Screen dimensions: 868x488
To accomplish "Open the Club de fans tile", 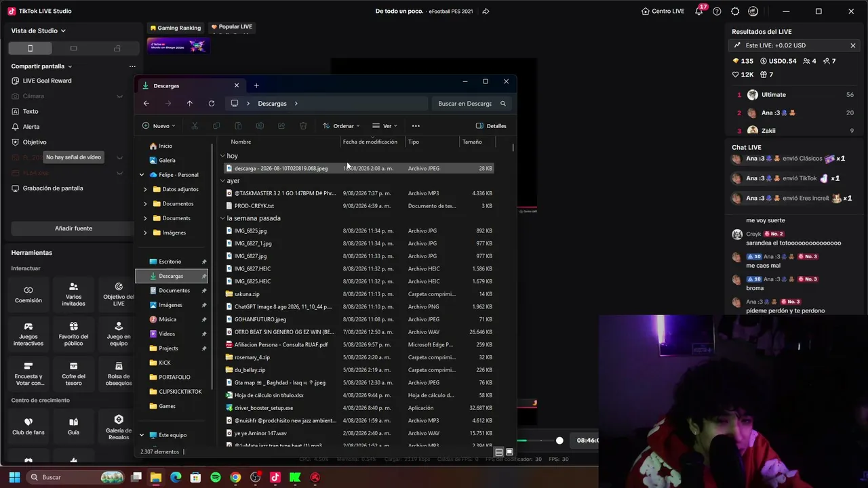I will [x=28, y=426].
